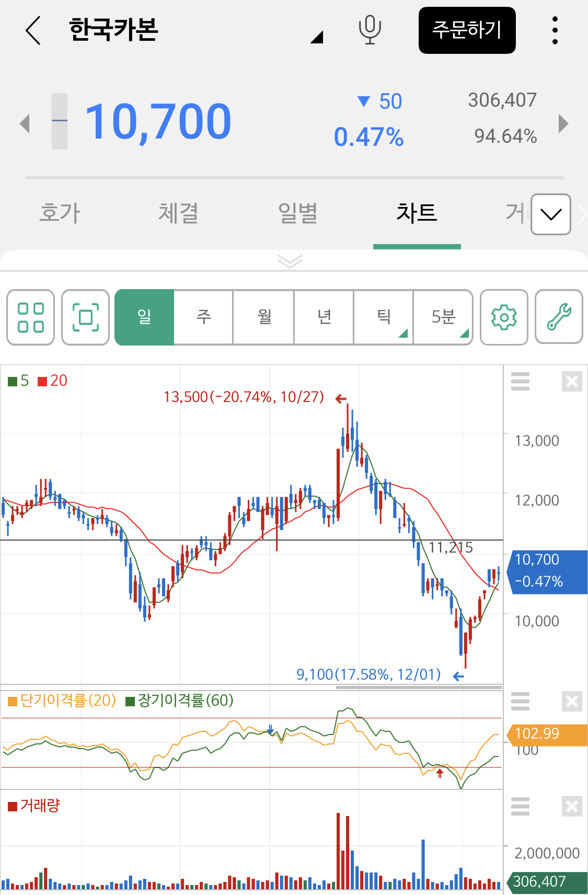Open the 틱 tick interval dropdown

(384, 317)
